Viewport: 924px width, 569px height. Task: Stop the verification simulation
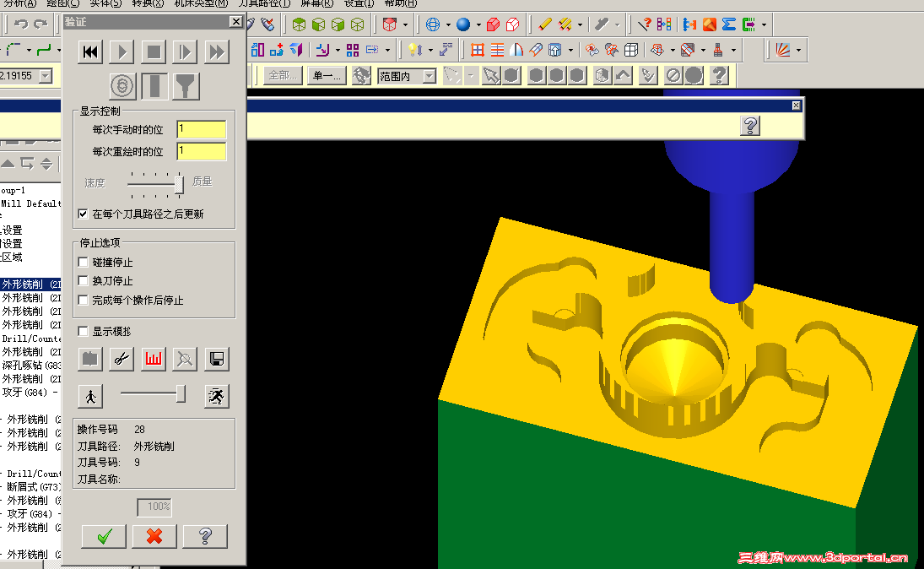pyautogui.click(x=154, y=51)
